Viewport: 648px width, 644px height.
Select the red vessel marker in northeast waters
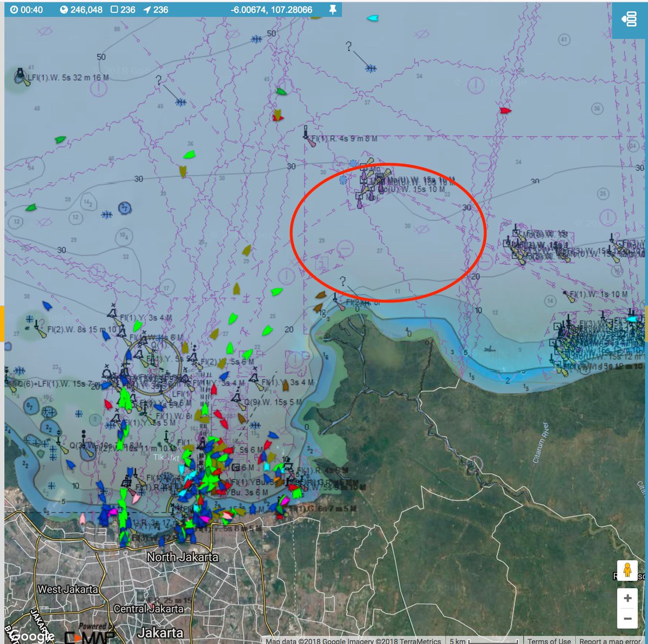505,111
